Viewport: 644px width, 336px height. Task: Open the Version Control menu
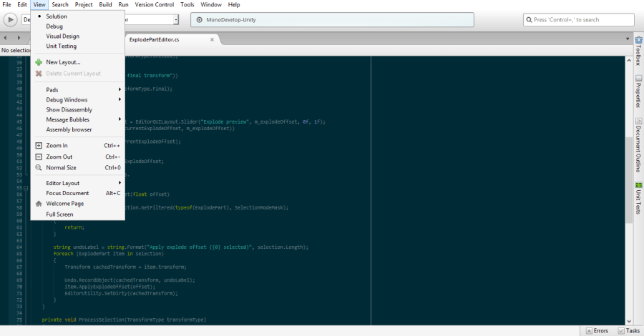[x=155, y=5]
